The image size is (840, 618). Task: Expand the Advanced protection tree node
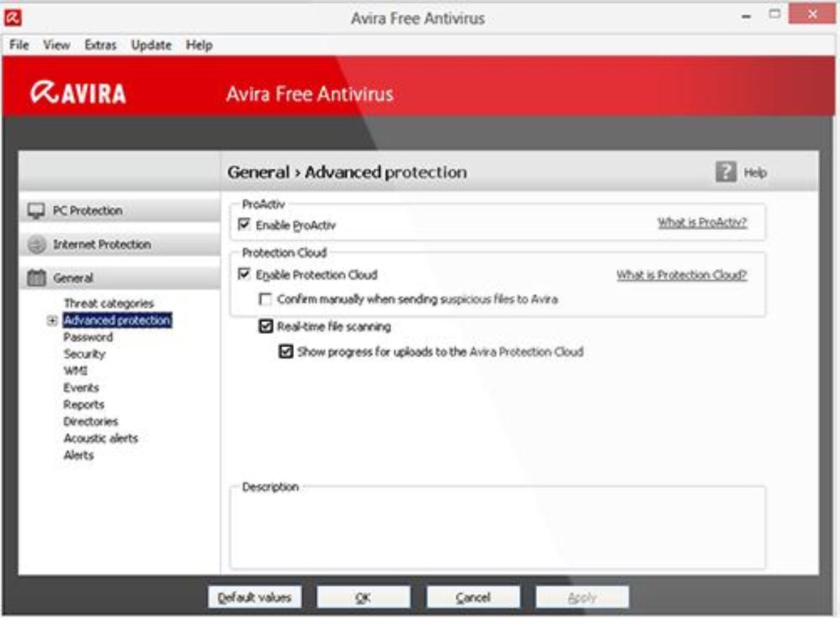click(x=52, y=321)
